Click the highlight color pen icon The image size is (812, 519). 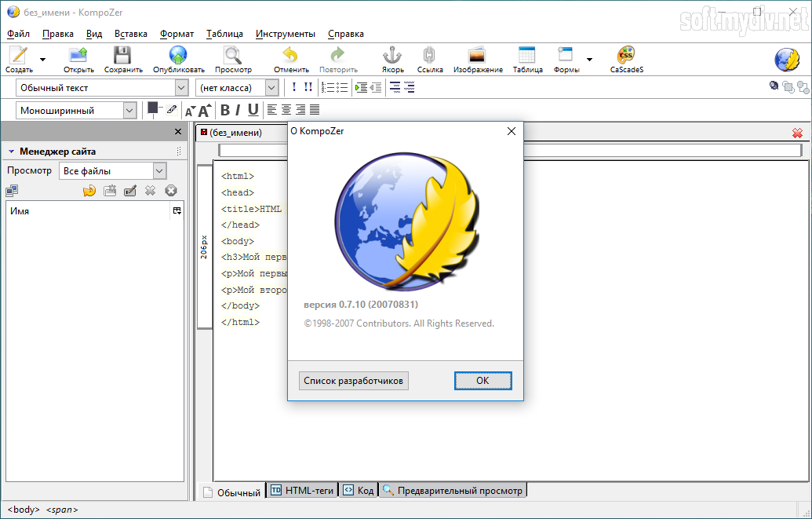[171, 110]
